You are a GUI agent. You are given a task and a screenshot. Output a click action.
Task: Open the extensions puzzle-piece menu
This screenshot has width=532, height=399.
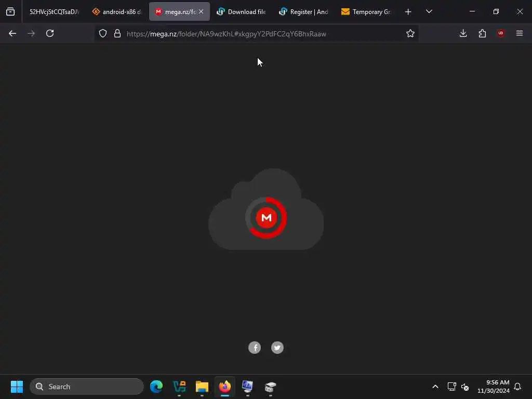pos(482,33)
